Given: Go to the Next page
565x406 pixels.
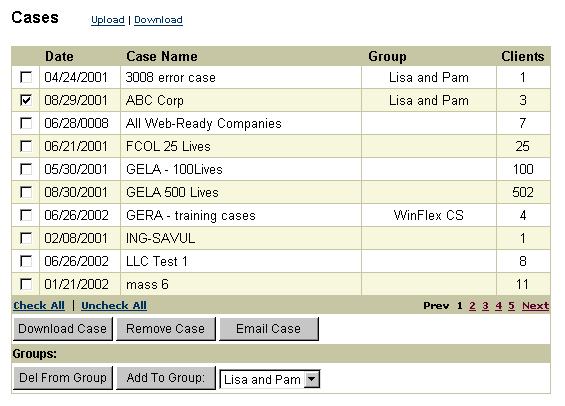Looking at the screenshot, I should pos(535,306).
